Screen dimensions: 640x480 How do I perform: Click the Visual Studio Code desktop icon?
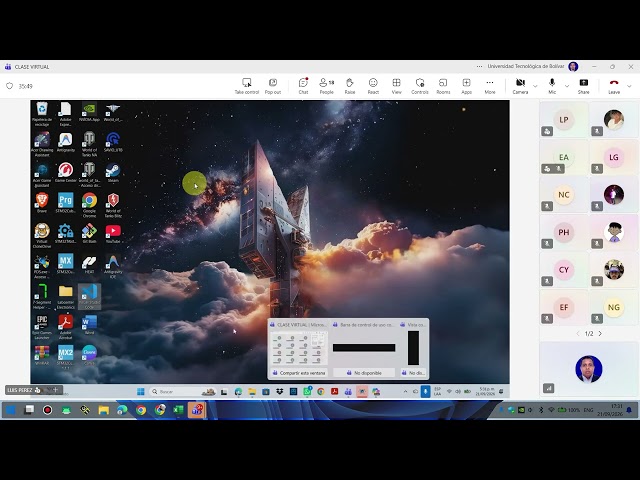click(x=89, y=296)
